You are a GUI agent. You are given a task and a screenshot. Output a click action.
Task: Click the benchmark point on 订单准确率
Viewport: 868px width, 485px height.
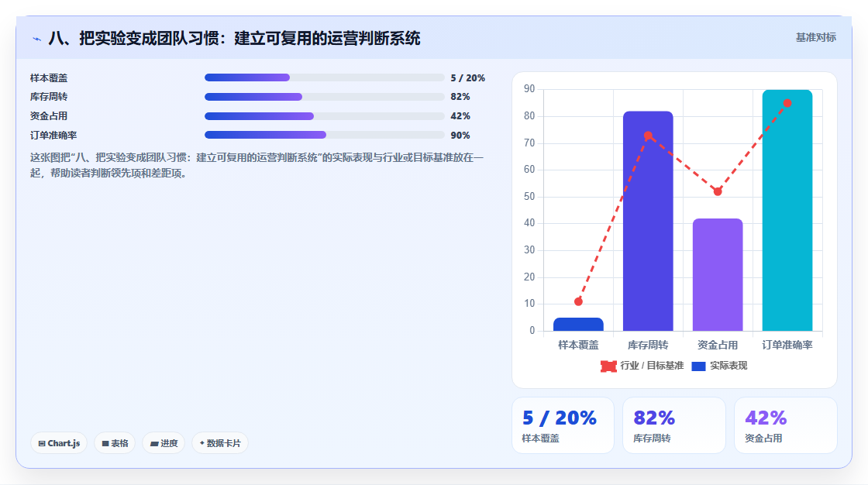[787, 104]
